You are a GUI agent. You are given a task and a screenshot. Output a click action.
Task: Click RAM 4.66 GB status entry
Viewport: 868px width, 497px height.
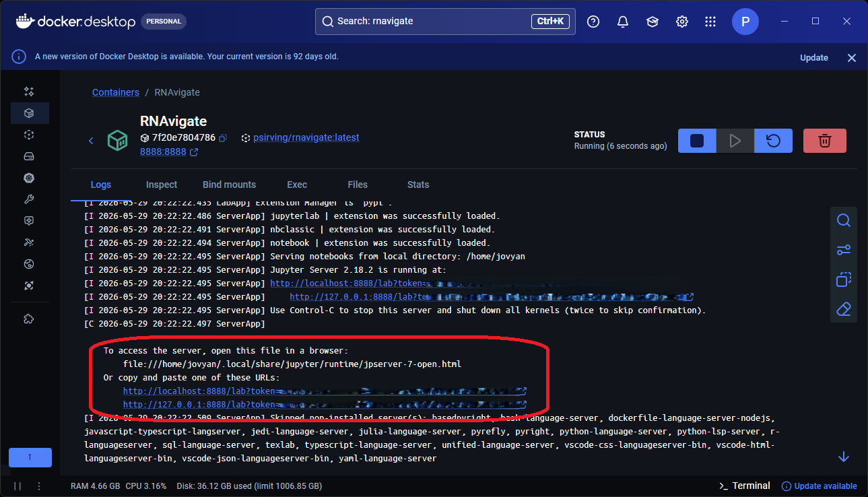(96, 486)
